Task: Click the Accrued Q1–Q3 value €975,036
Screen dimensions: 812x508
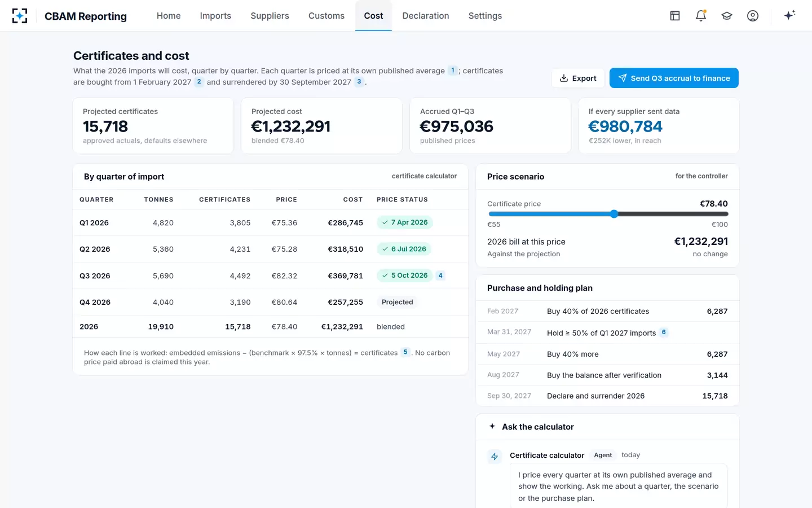Action: coord(457,126)
